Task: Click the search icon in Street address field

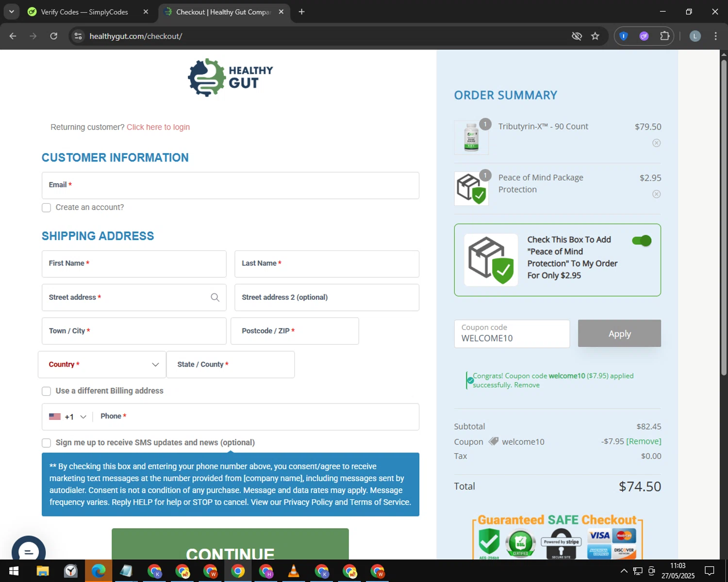Action: click(x=215, y=297)
